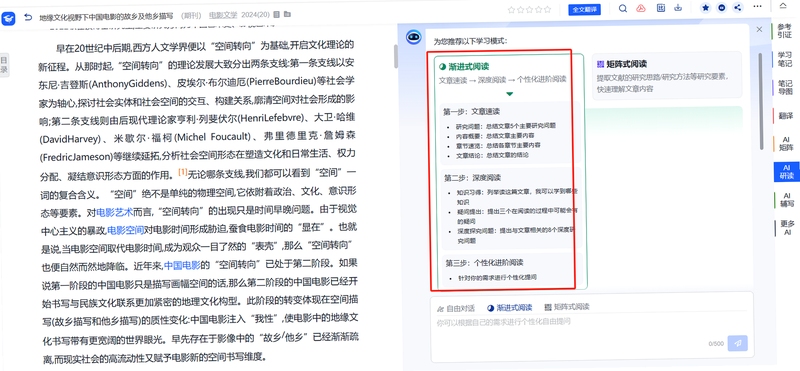Click step heading 第一步：文章速读
Screen dimensions: 800x371
(x=471, y=111)
